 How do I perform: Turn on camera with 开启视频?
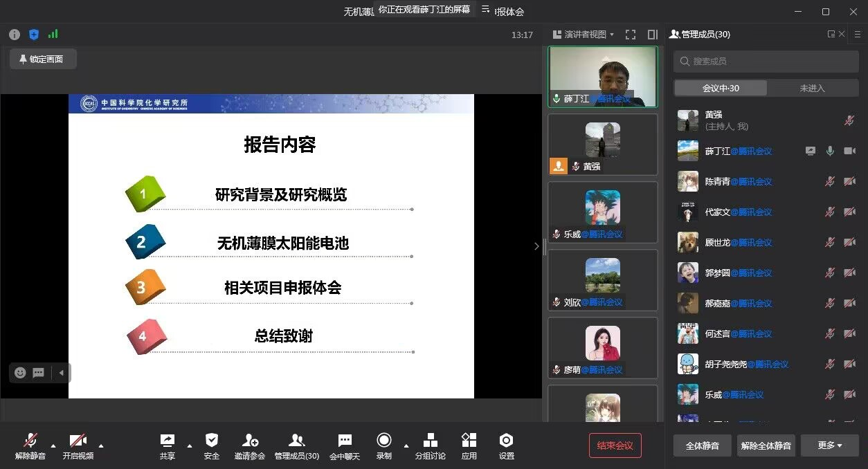pyautogui.click(x=78, y=441)
